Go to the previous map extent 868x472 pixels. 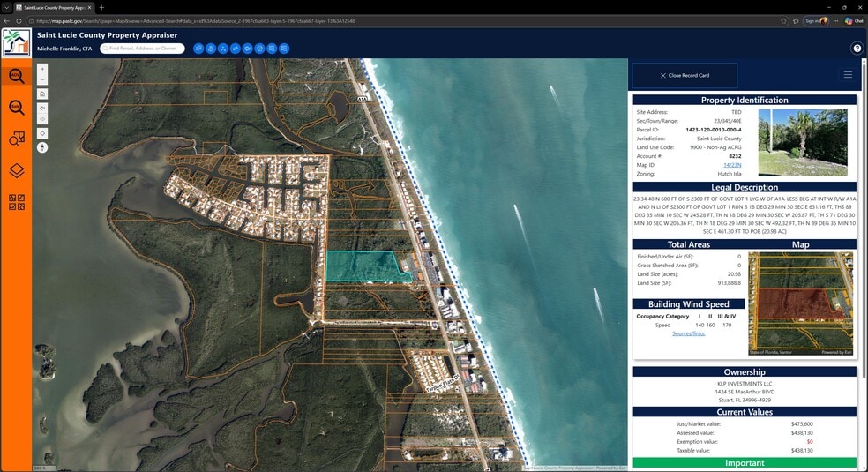(42, 108)
